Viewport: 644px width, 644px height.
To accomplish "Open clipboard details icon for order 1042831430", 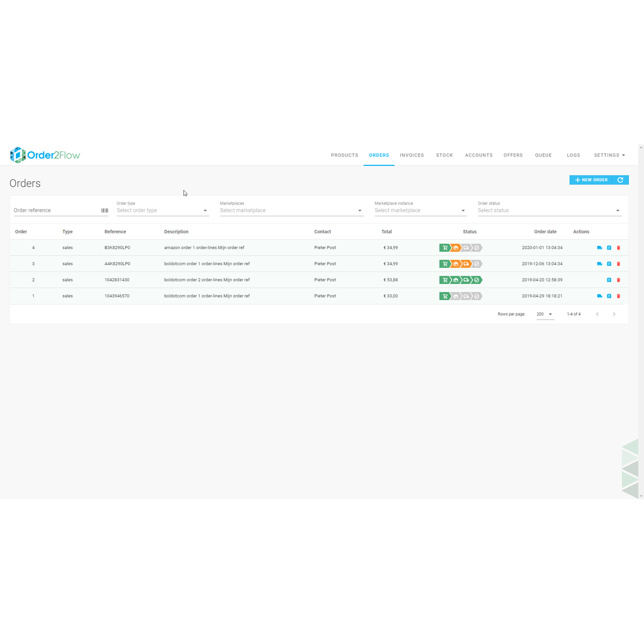I will 609,280.
